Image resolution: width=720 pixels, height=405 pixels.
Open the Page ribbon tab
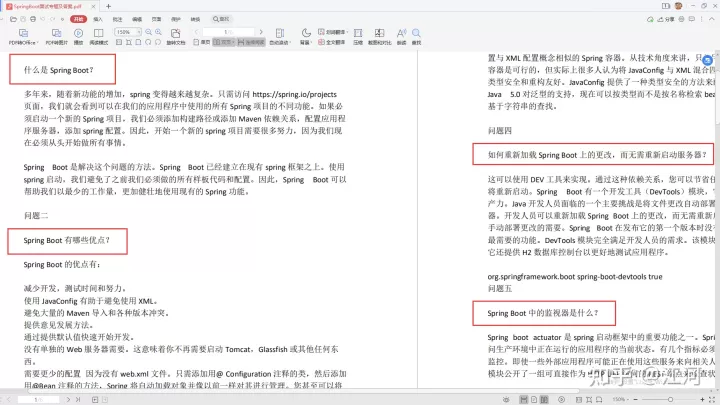point(156,19)
